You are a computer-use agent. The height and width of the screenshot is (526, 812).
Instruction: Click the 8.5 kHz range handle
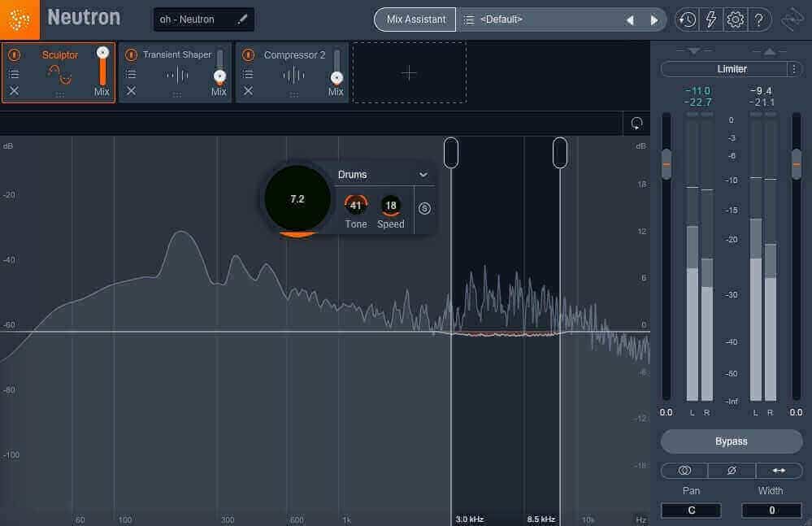click(560, 153)
